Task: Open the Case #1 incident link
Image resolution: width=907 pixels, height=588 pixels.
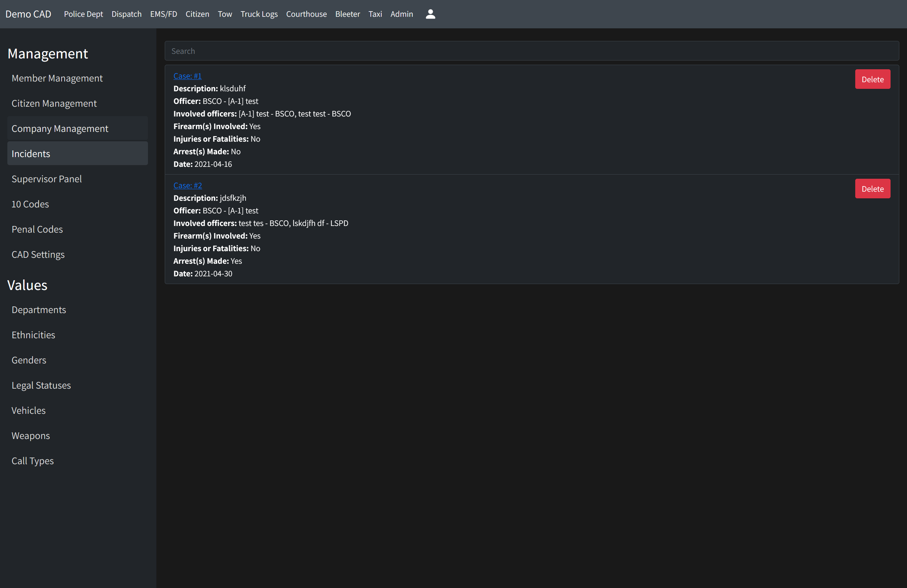Action: [x=187, y=76]
